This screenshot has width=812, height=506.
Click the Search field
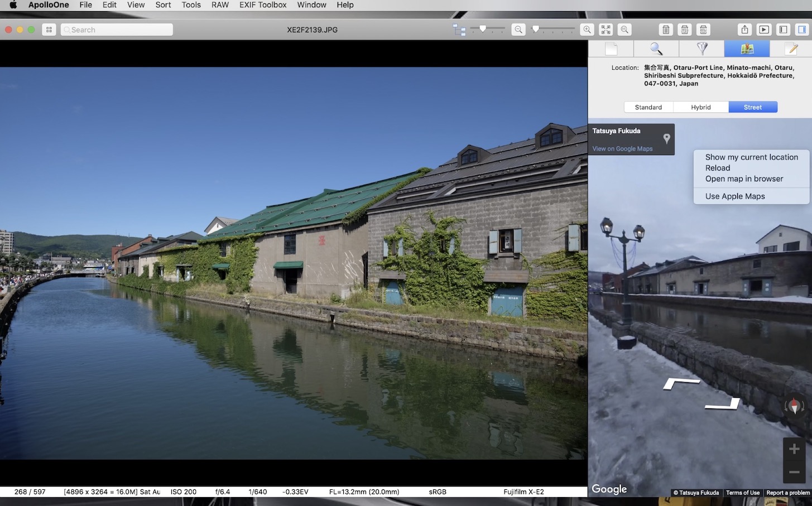coord(117,30)
